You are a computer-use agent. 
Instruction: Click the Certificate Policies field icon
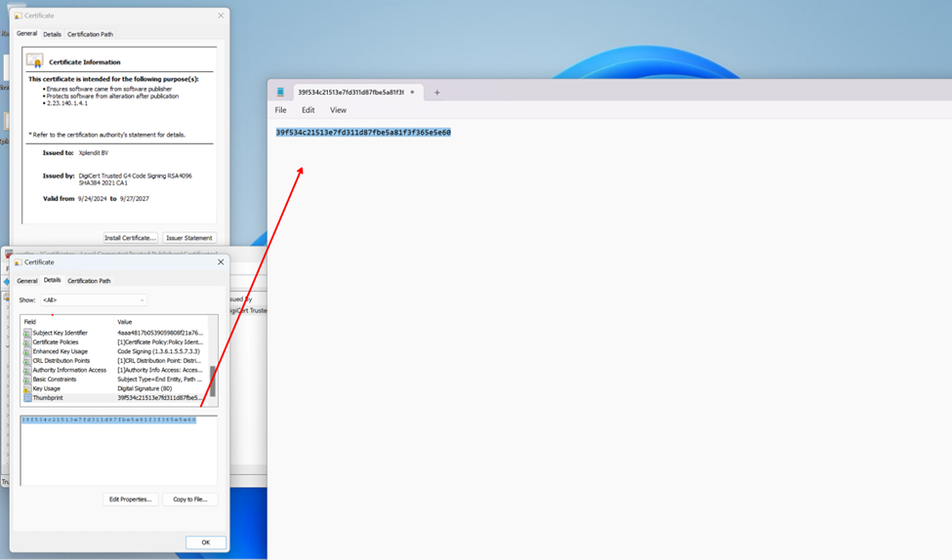[27, 342]
